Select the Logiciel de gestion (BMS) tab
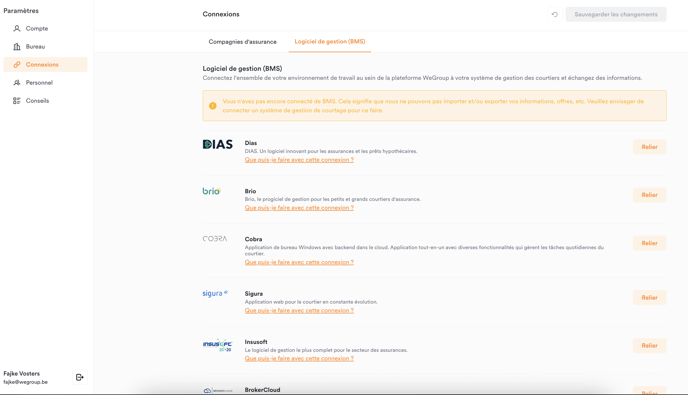Screen dimensions: 688x395 [x=330, y=42]
